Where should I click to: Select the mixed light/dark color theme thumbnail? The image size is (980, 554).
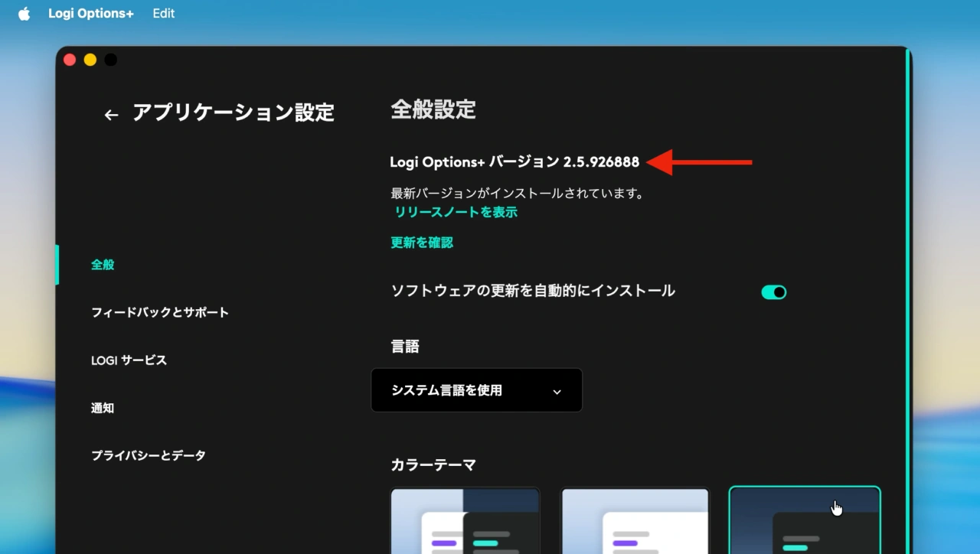[465, 520]
